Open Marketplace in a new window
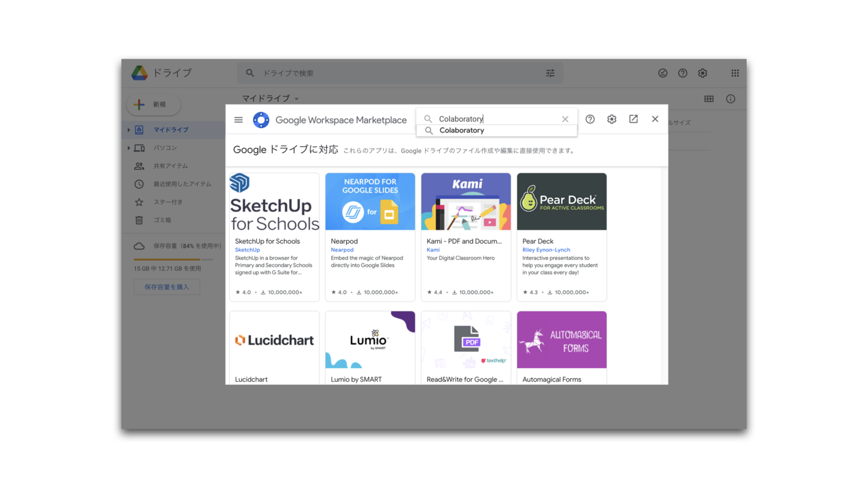The image size is (868, 488). [633, 119]
